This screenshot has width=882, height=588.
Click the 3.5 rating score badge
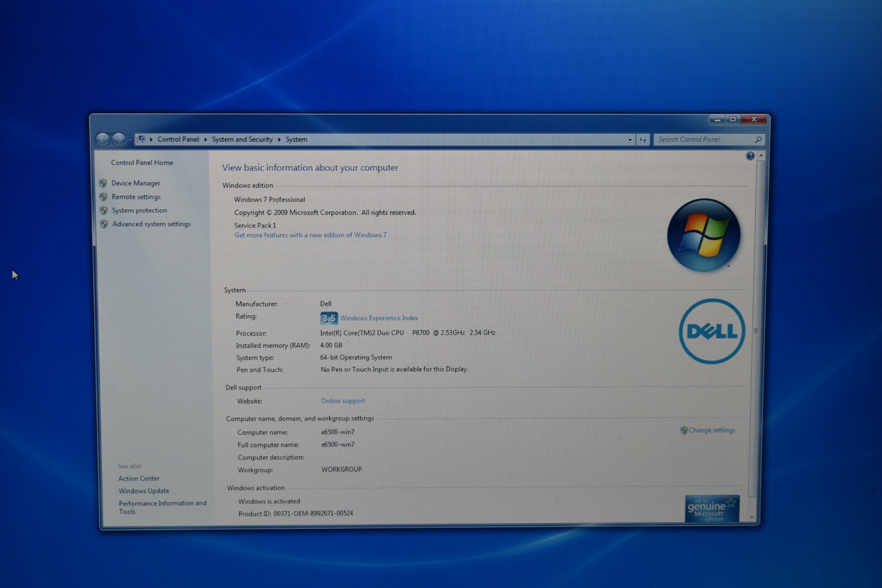point(329,318)
